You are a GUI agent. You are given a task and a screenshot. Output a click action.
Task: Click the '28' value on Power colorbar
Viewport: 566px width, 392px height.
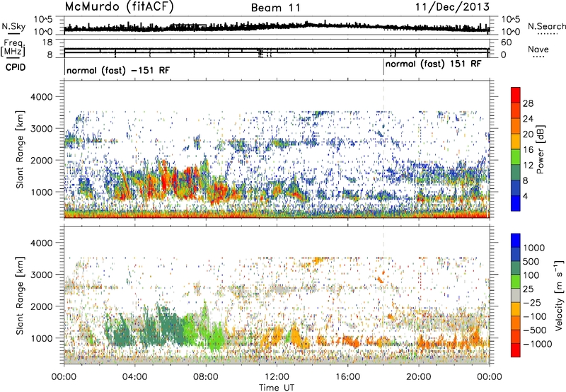point(528,103)
